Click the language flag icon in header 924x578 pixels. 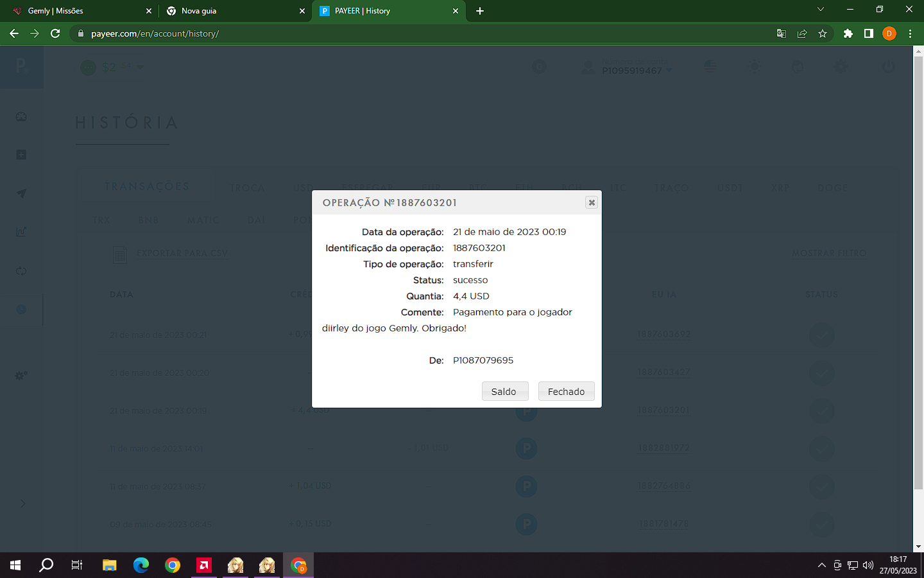(710, 67)
